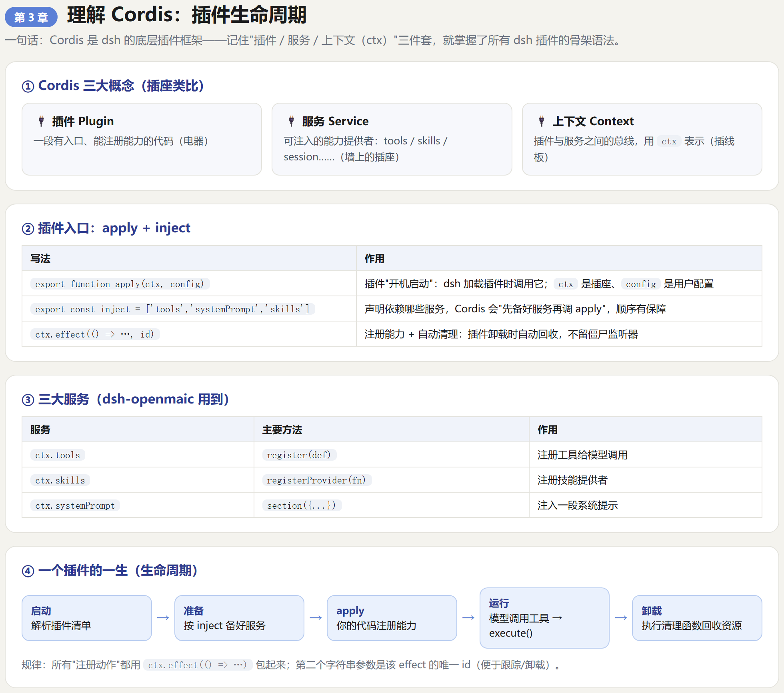Click the arrow between 准备 and apply
784x693 pixels.
[316, 618]
